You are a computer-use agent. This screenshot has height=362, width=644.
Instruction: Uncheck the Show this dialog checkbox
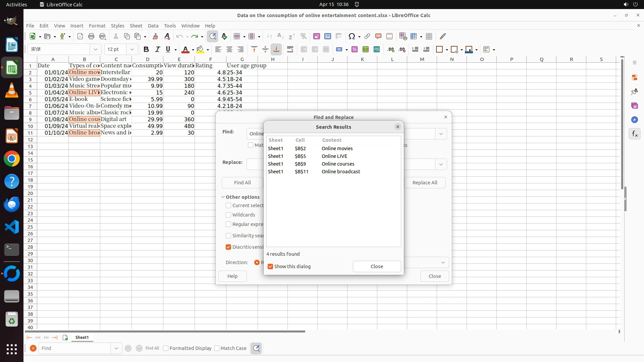[x=270, y=266]
